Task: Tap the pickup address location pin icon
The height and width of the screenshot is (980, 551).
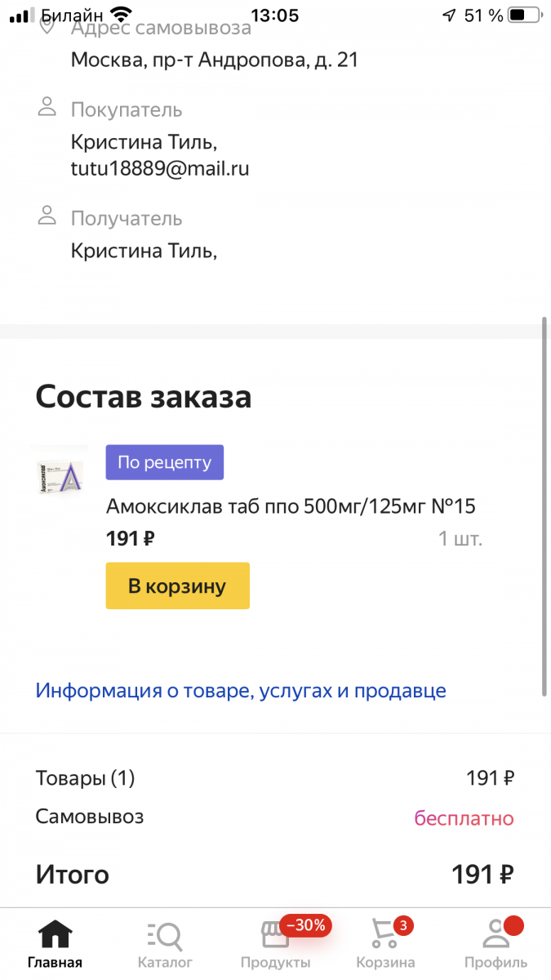Action: (47, 26)
